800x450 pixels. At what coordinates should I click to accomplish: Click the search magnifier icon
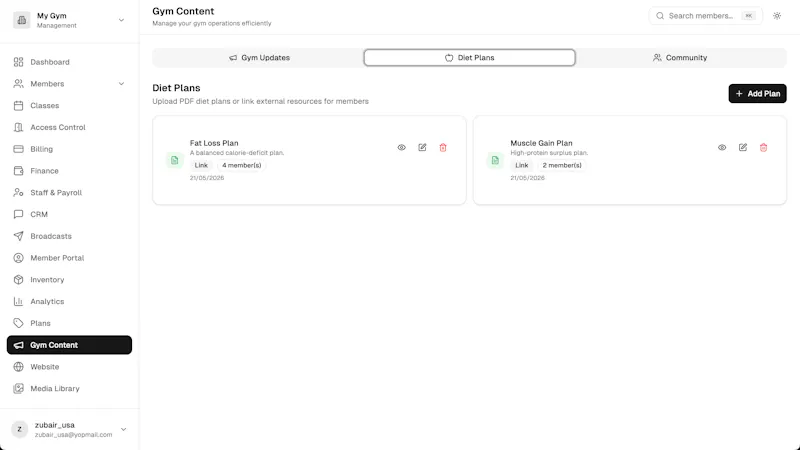[660, 16]
